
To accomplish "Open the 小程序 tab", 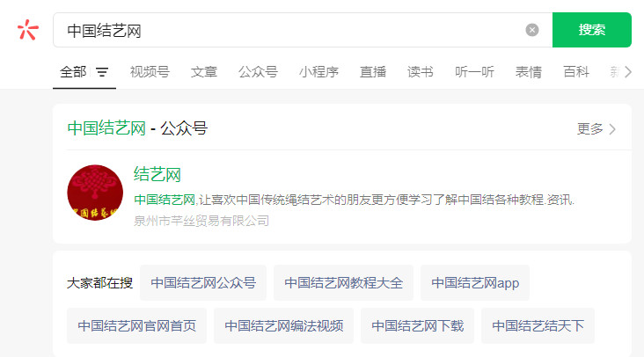I will [318, 72].
